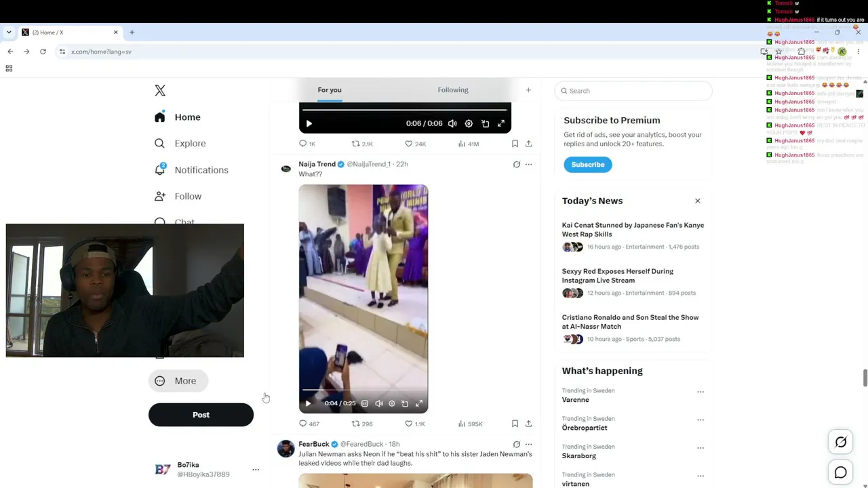Bookmark the Naija Trend post
The height and width of the screenshot is (488, 868).
pos(515,424)
